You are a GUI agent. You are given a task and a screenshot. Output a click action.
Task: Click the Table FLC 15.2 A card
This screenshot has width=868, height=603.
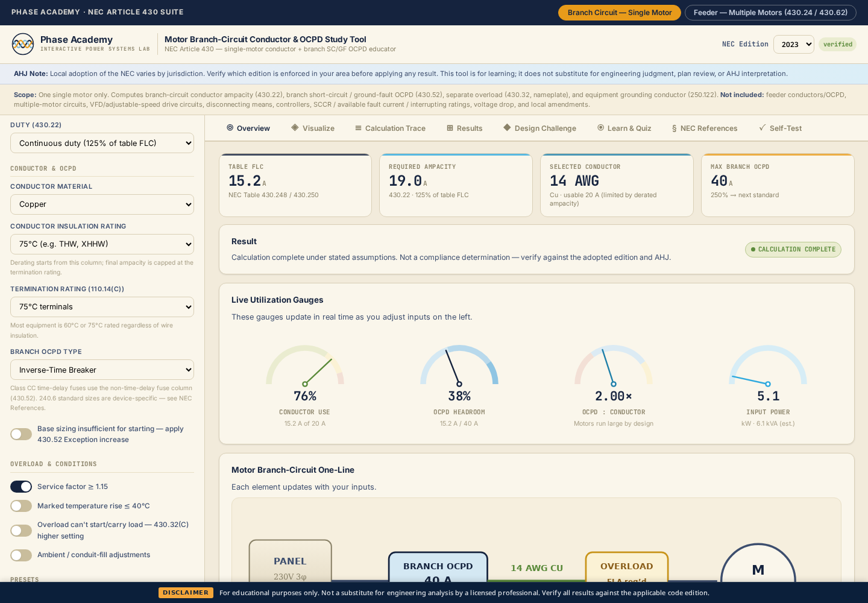295,185
